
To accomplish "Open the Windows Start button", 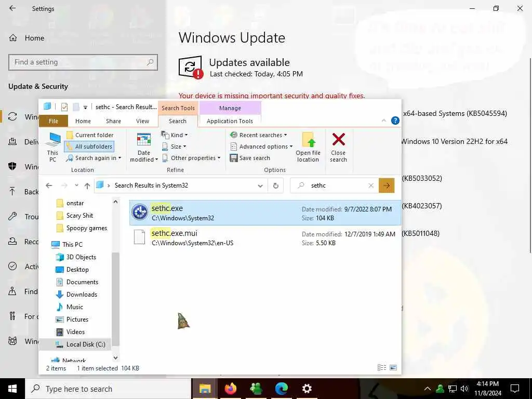I will [12, 389].
